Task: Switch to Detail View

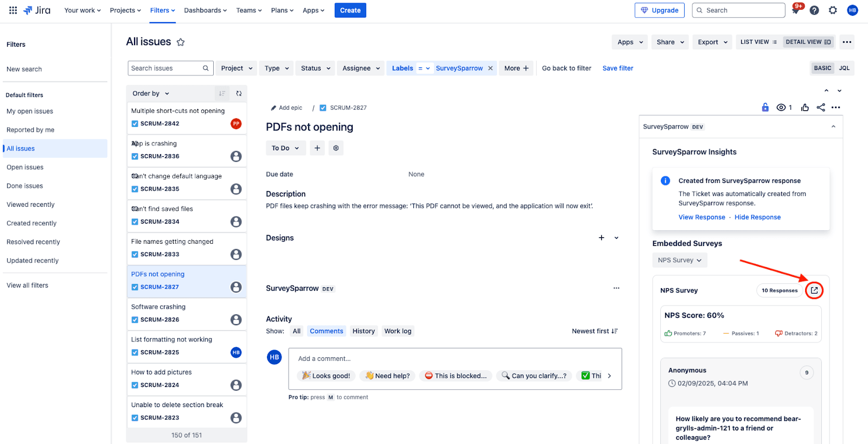Action: coord(808,42)
